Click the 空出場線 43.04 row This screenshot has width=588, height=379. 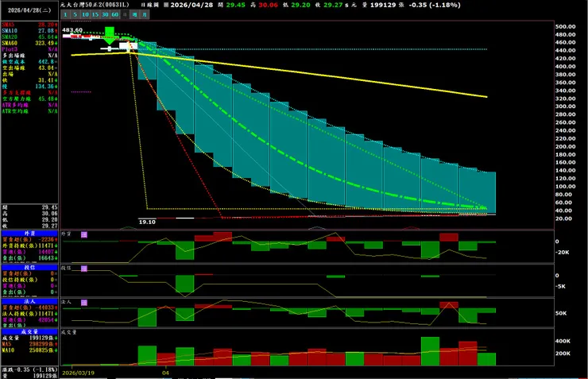click(29, 68)
